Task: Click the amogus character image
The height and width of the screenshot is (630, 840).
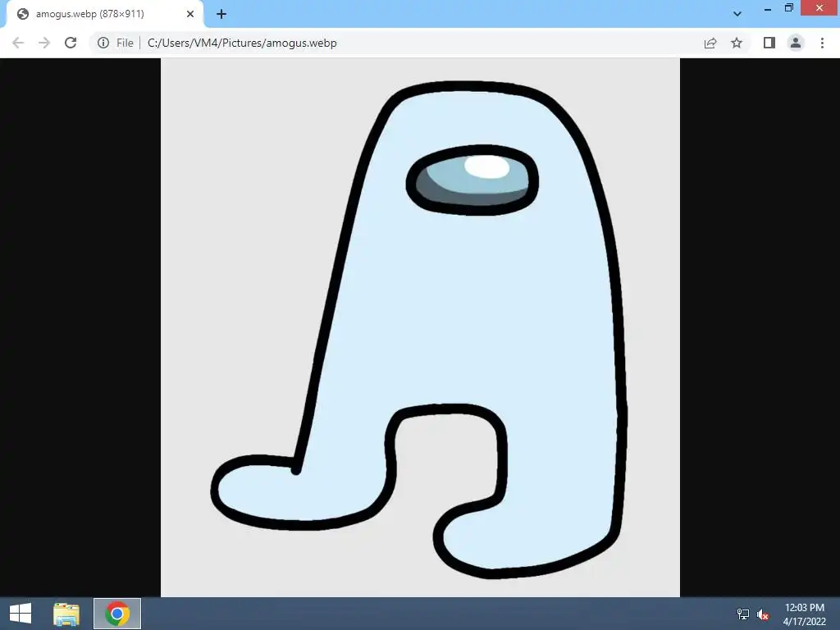Action: pos(420,327)
